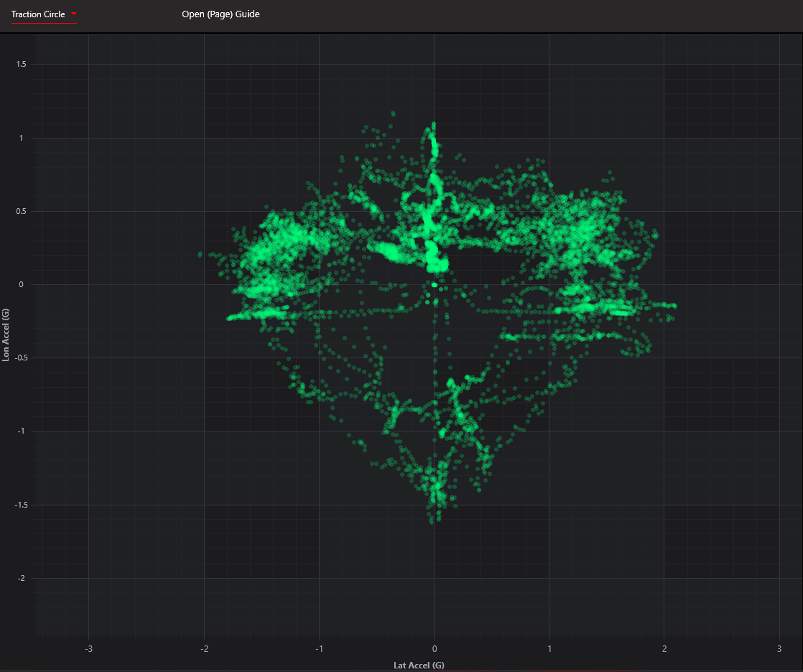The height and width of the screenshot is (672, 803).
Task: Click the red dropdown arrow icon
Action: pyautogui.click(x=73, y=14)
